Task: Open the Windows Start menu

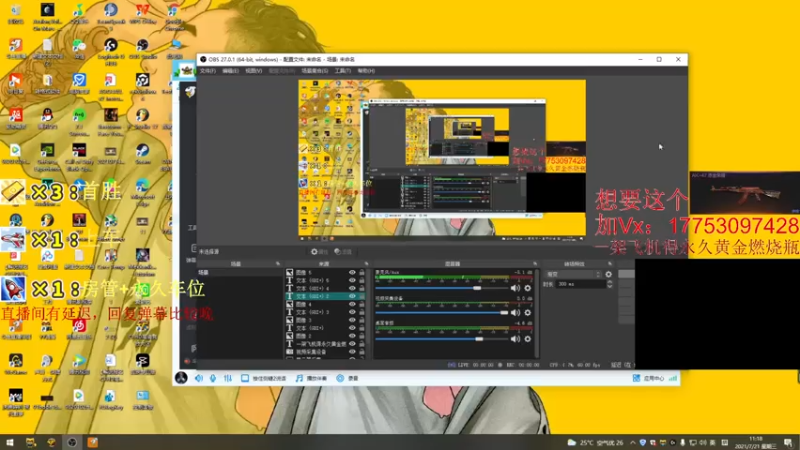Action: tap(10, 442)
